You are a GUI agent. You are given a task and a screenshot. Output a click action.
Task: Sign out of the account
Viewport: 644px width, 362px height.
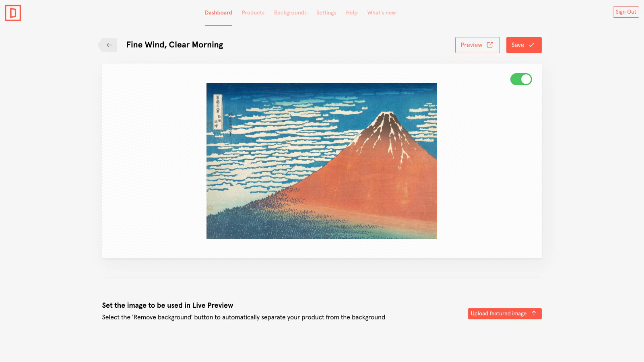(x=626, y=12)
